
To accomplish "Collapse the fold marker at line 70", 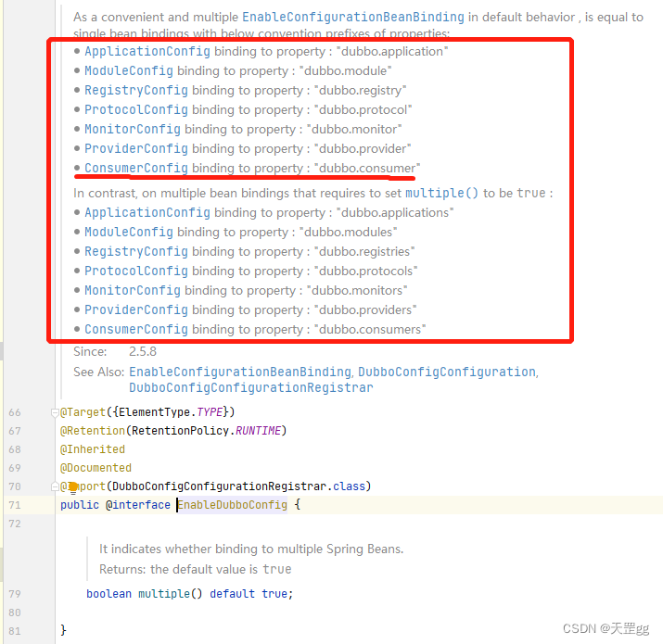I will (55, 486).
